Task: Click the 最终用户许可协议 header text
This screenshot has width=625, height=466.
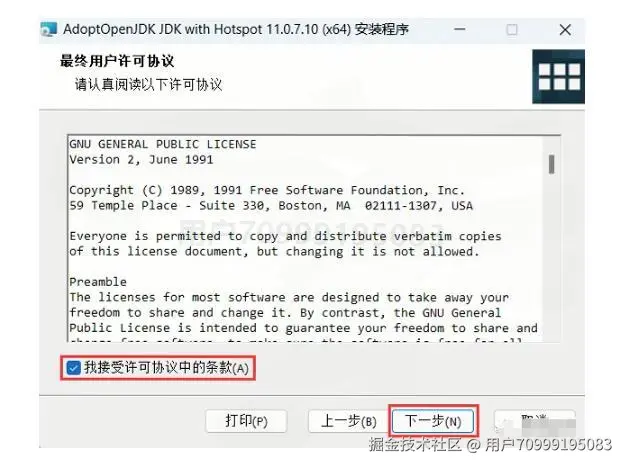Action: click(x=117, y=61)
